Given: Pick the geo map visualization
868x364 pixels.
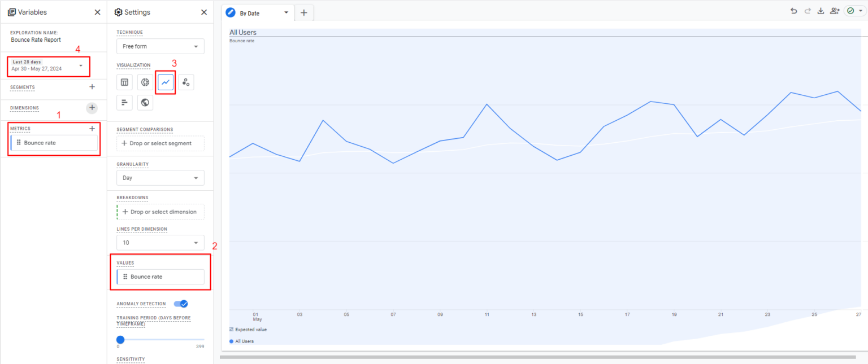Looking at the screenshot, I should (145, 102).
